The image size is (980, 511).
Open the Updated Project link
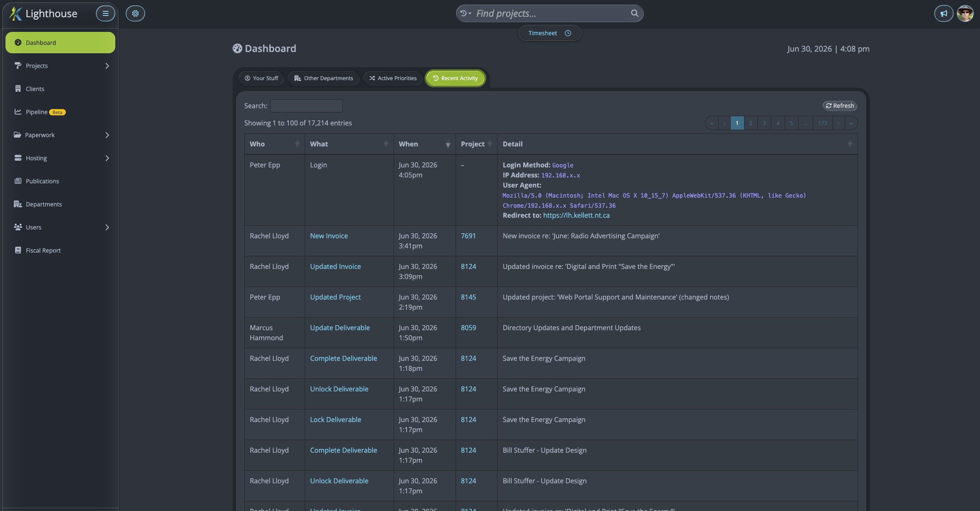[335, 297]
